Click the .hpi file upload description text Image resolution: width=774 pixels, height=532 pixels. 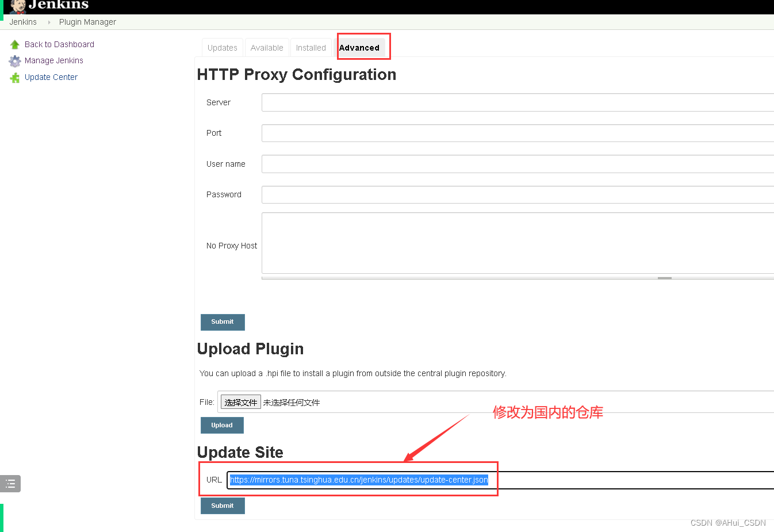[353, 373]
